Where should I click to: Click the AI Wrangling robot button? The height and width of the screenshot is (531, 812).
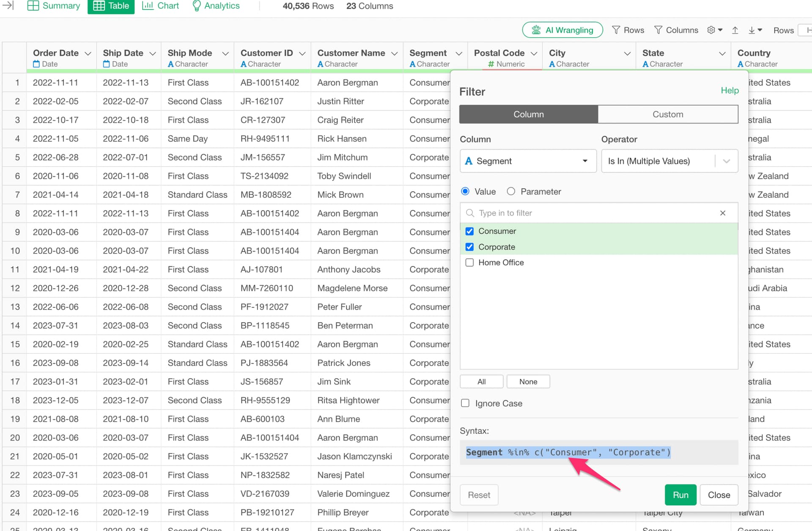(562, 30)
